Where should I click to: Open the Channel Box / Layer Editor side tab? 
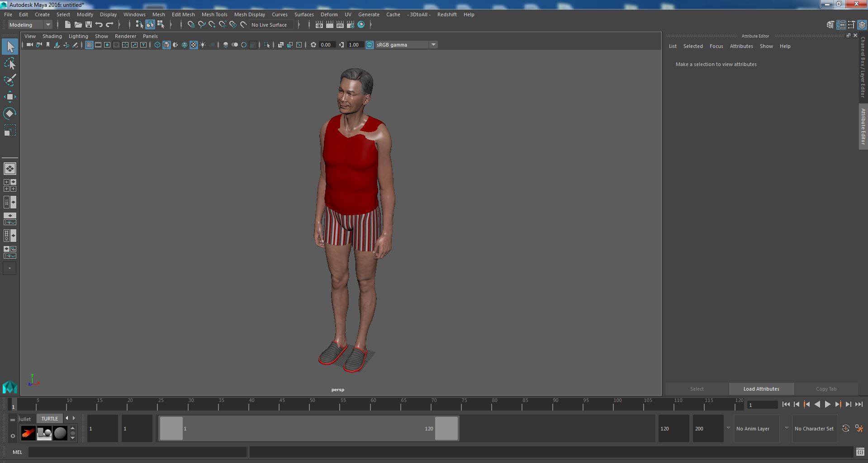click(x=863, y=67)
